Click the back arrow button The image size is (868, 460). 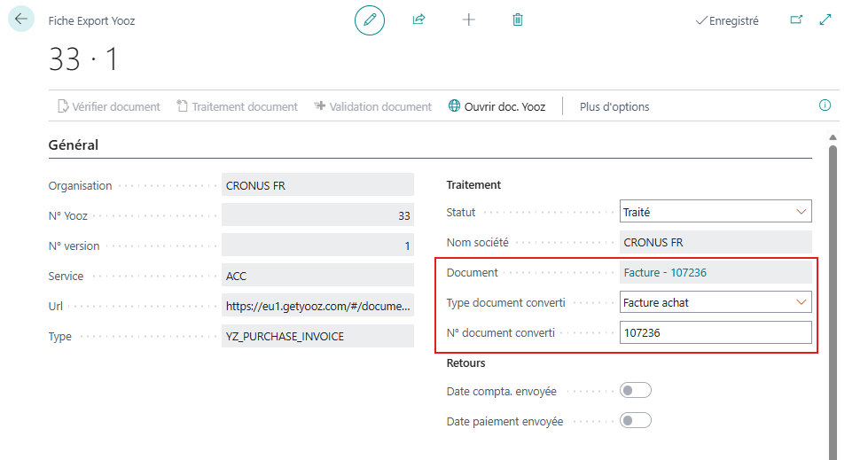(x=21, y=19)
